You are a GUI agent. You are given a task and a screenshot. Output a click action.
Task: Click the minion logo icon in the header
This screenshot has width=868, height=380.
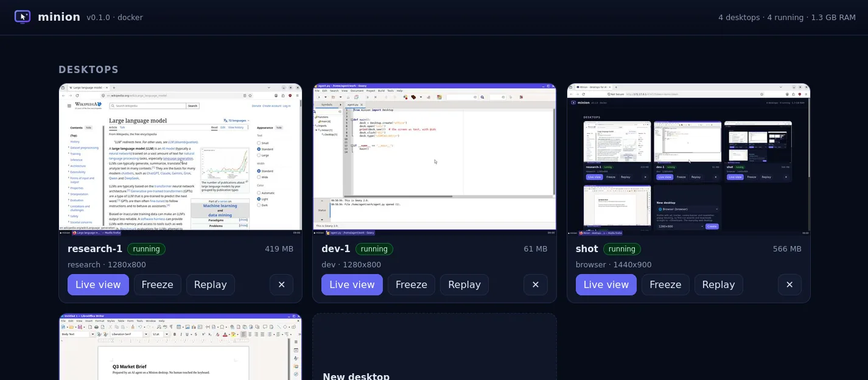tap(23, 16)
